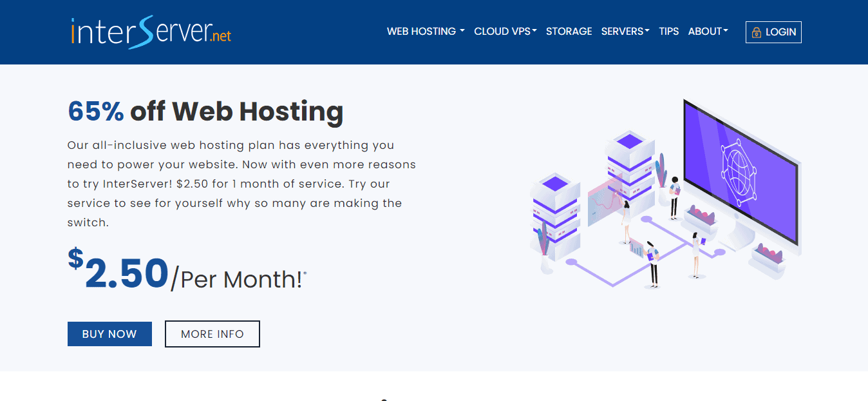Screen dimensions: 868x401
Task: Select the STORAGE menu item
Action: pos(569,31)
